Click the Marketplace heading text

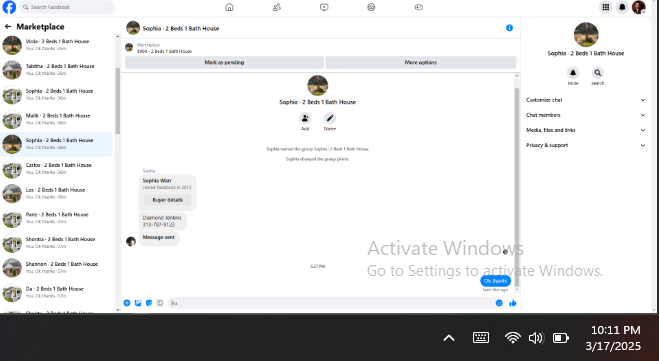(x=40, y=26)
